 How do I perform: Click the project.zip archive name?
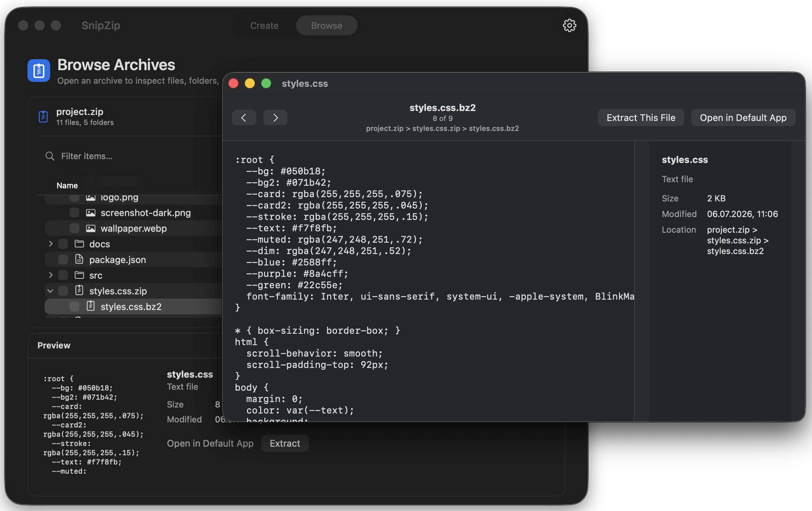(x=80, y=112)
